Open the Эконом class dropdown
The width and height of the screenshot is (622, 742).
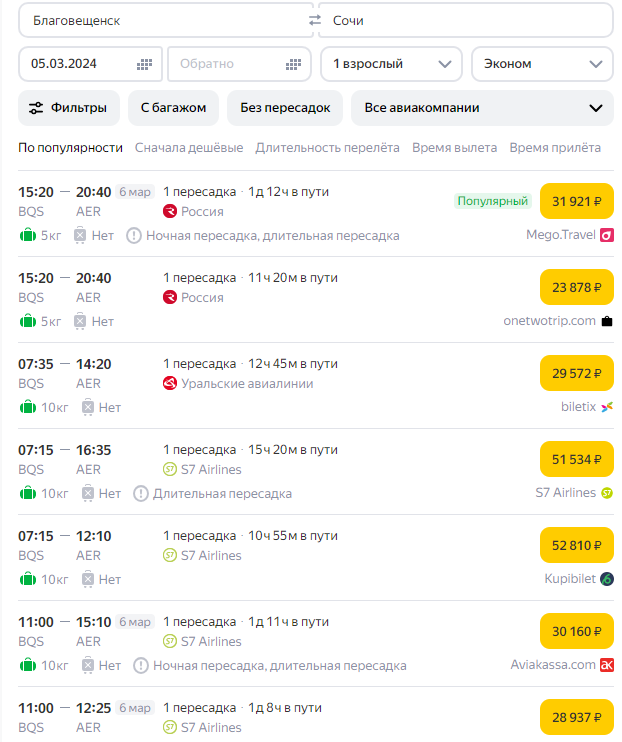coord(541,64)
